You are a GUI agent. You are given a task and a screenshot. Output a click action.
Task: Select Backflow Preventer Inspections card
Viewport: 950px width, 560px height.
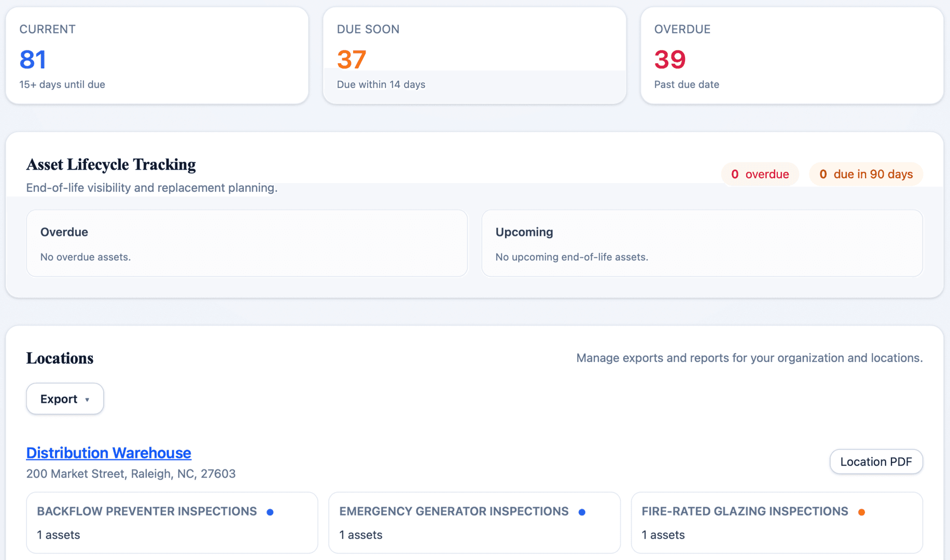tap(172, 523)
